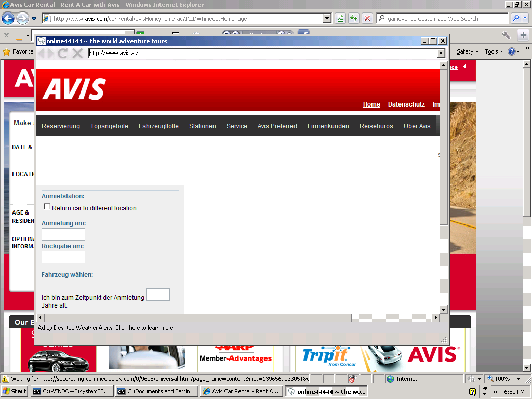532x399 pixels.
Task: Open the Stationen menu item
Action: 203,126
